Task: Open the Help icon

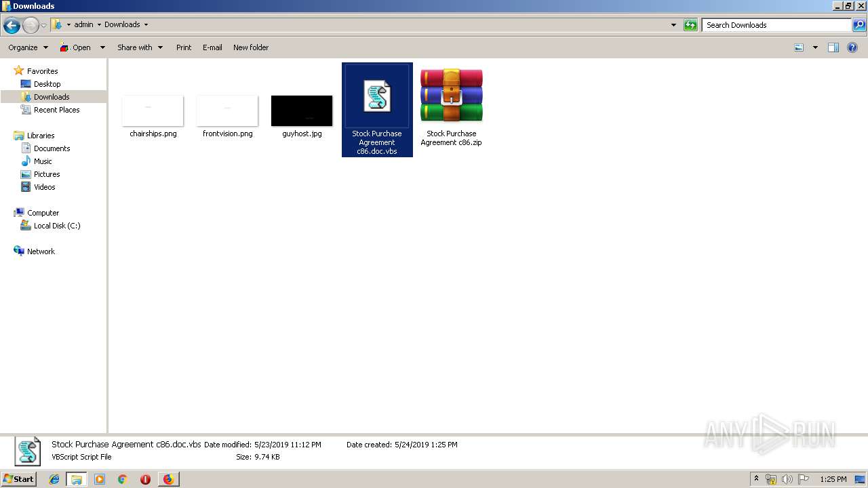Action: coord(853,47)
